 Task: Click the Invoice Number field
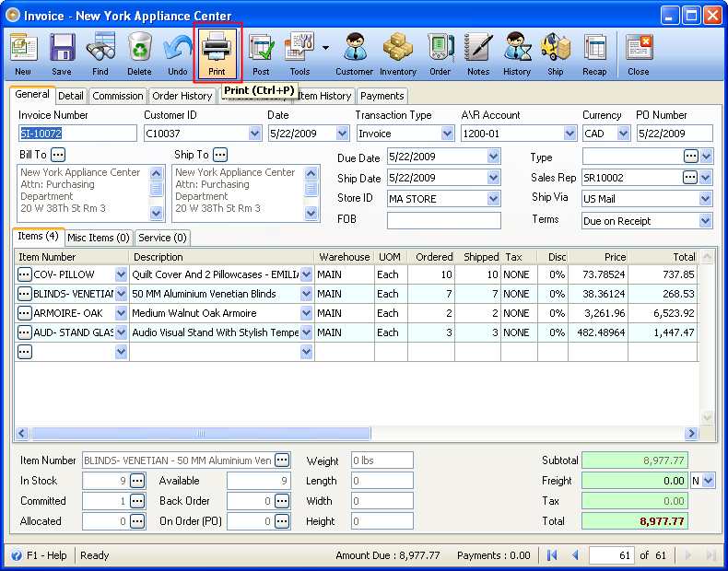[x=78, y=134]
